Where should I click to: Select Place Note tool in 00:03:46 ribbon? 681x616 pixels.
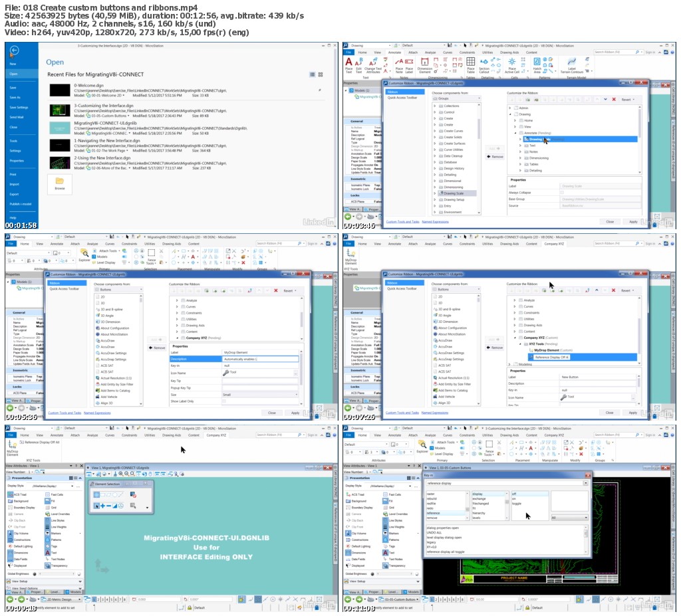point(399,65)
